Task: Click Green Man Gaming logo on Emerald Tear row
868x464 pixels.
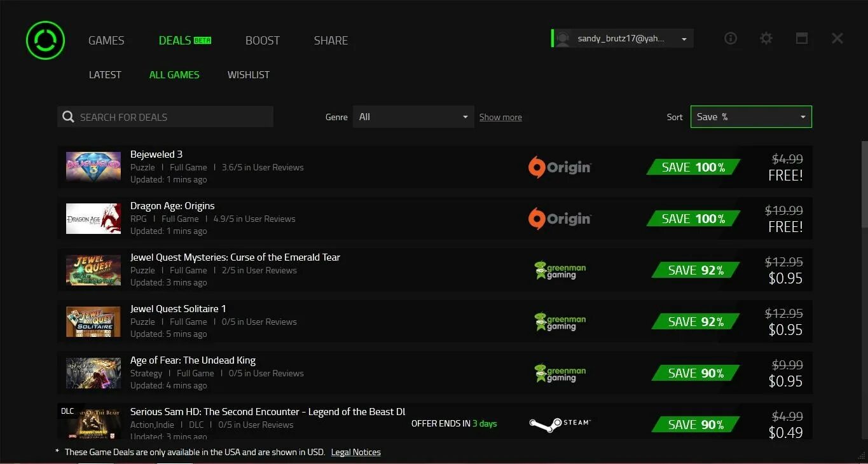Action: tap(560, 270)
